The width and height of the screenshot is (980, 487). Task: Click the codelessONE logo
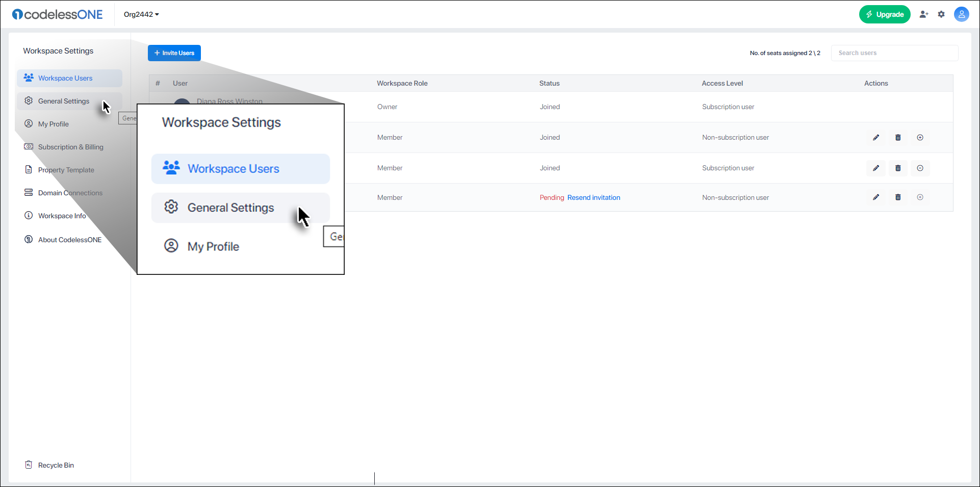click(58, 14)
